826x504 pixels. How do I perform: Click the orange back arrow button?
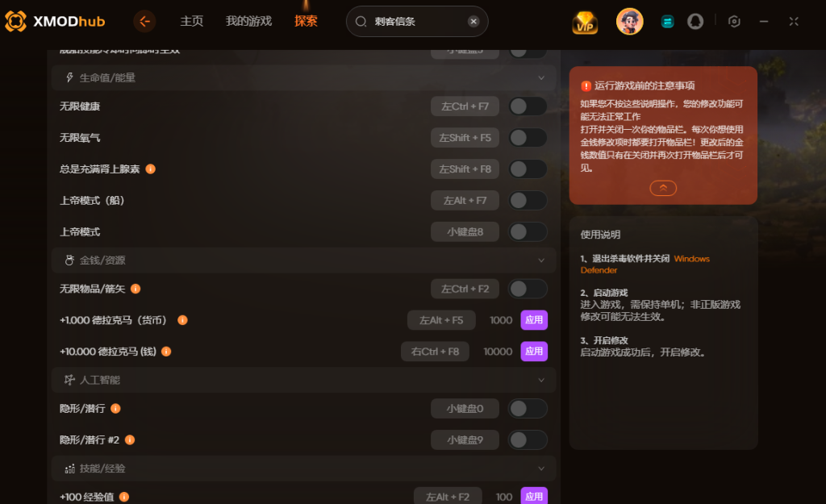click(x=144, y=22)
